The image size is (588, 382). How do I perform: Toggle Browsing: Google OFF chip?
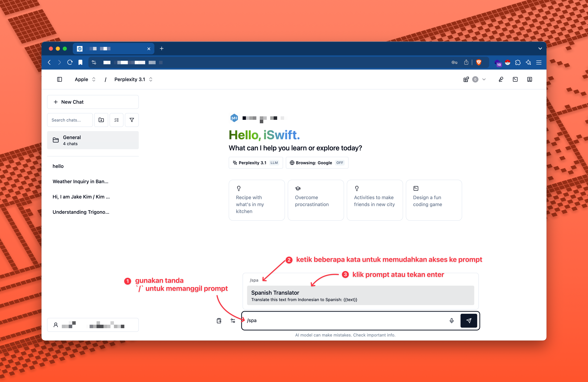pyautogui.click(x=317, y=163)
